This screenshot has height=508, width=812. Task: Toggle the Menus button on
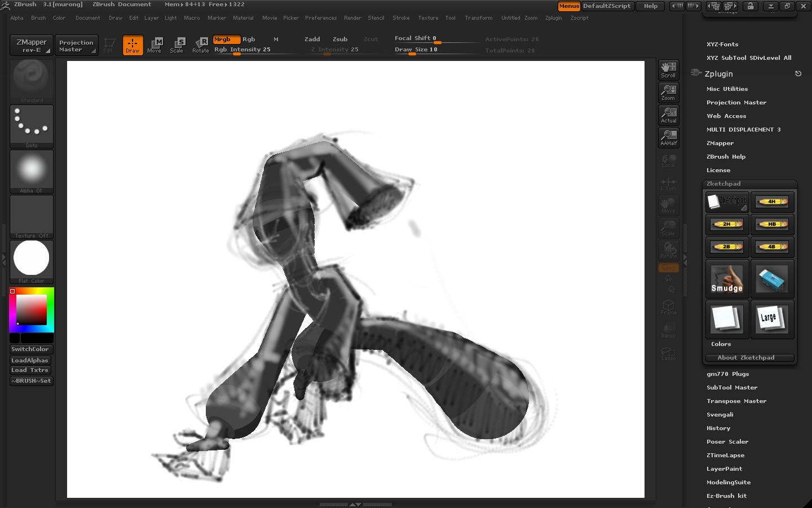pyautogui.click(x=568, y=6)
